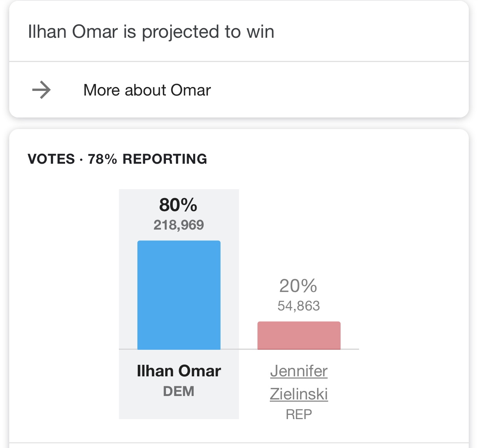Click the word Jennifer in the candidate link

pos(299,371)
